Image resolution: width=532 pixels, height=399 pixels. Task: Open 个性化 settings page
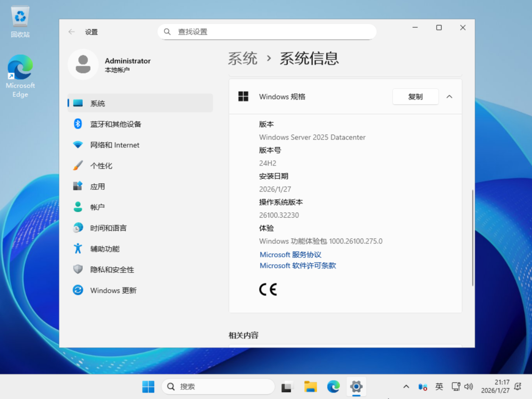(x=140, y=166)
